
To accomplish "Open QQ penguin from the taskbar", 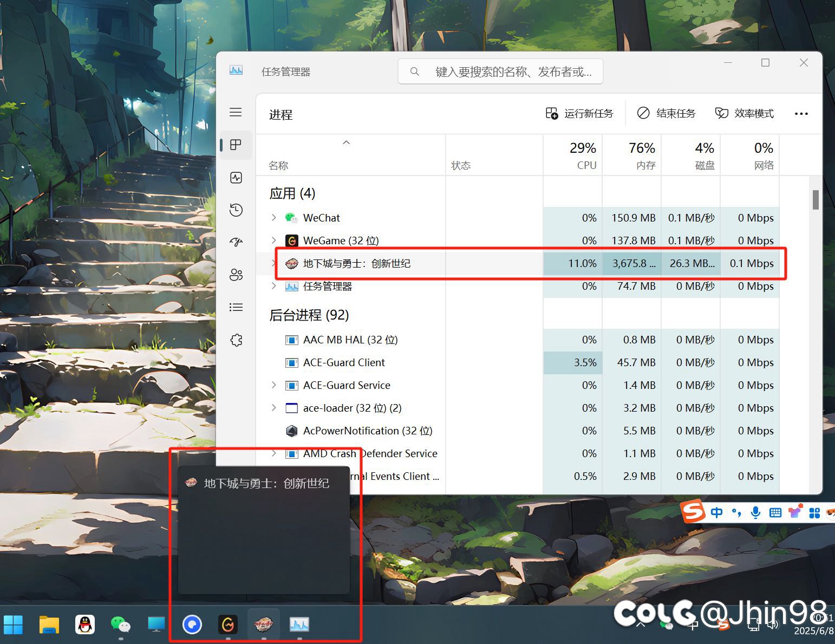I will coord(85,625).
